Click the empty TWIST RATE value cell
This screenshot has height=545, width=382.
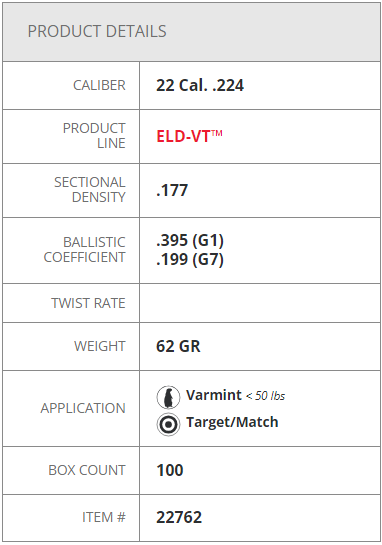(x=260, y=303)
